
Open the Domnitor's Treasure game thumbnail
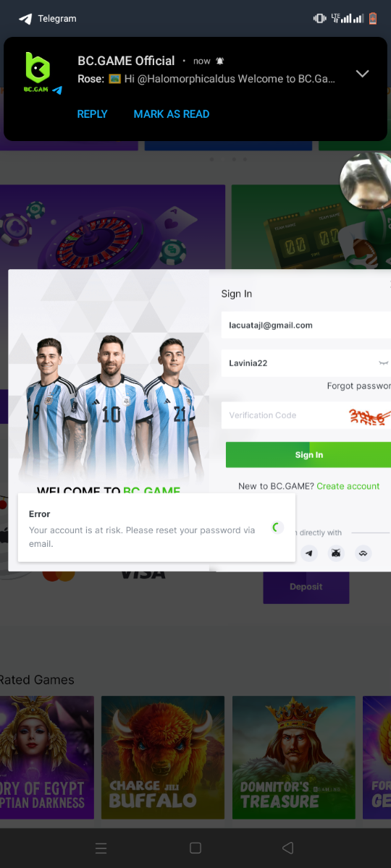pos(293,757)
